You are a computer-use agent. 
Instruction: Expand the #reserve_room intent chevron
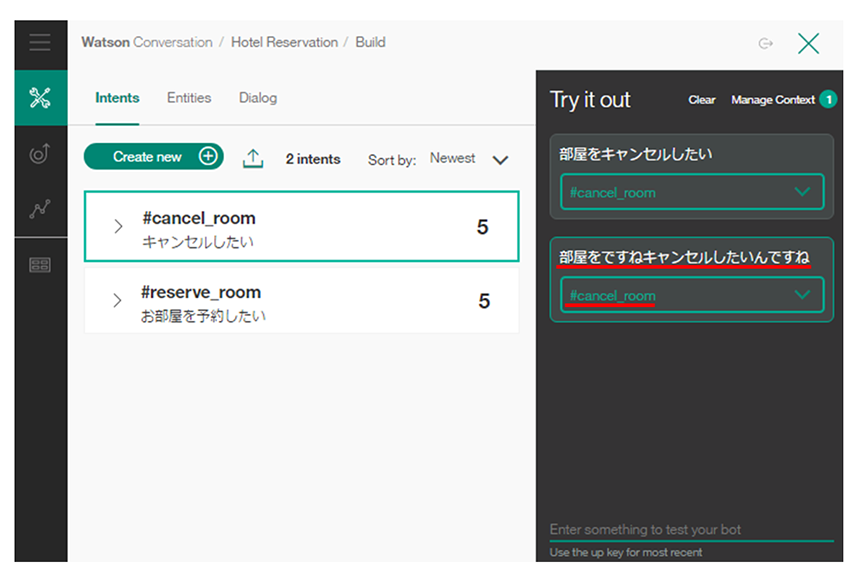(x=117, y=300)
